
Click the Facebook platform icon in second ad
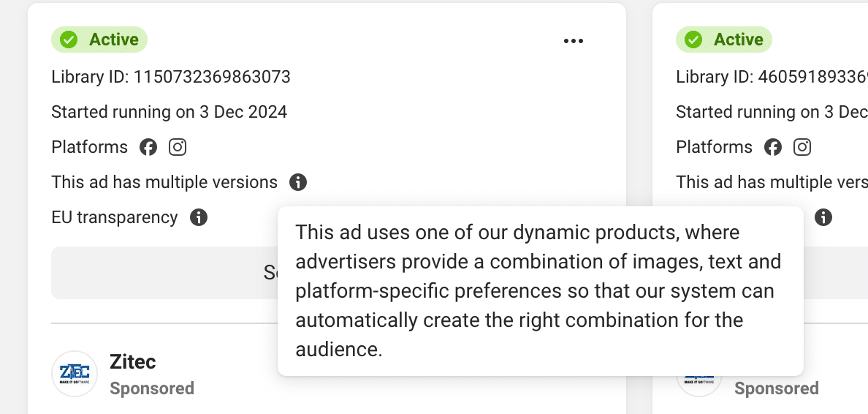tap(773, 147)
